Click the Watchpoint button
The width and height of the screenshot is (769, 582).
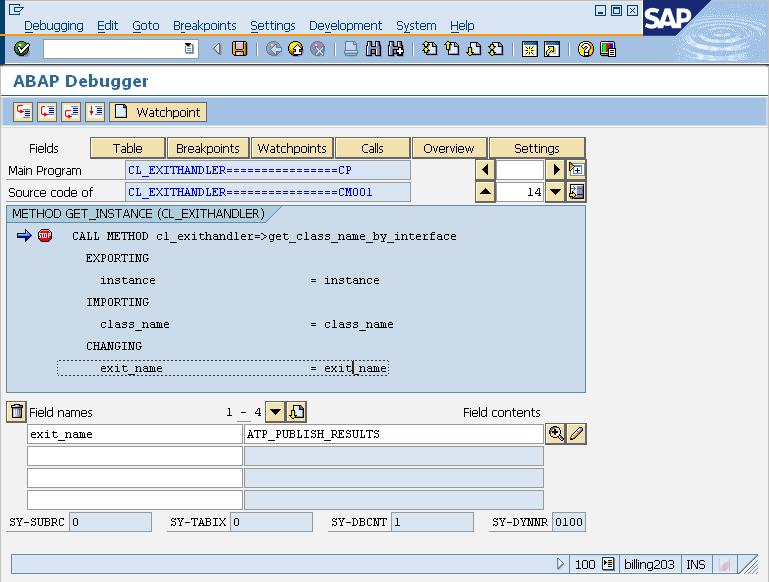click(158, 112)
